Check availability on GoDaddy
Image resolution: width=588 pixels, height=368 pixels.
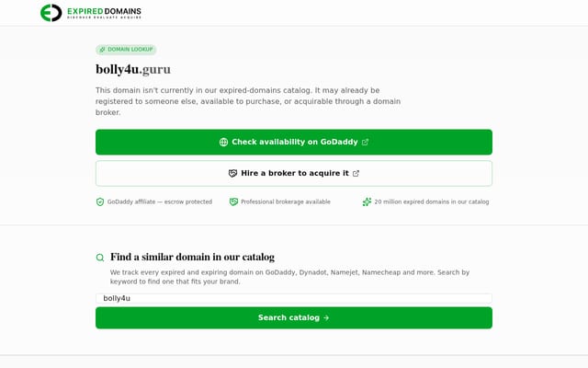(x=294, y=142)
